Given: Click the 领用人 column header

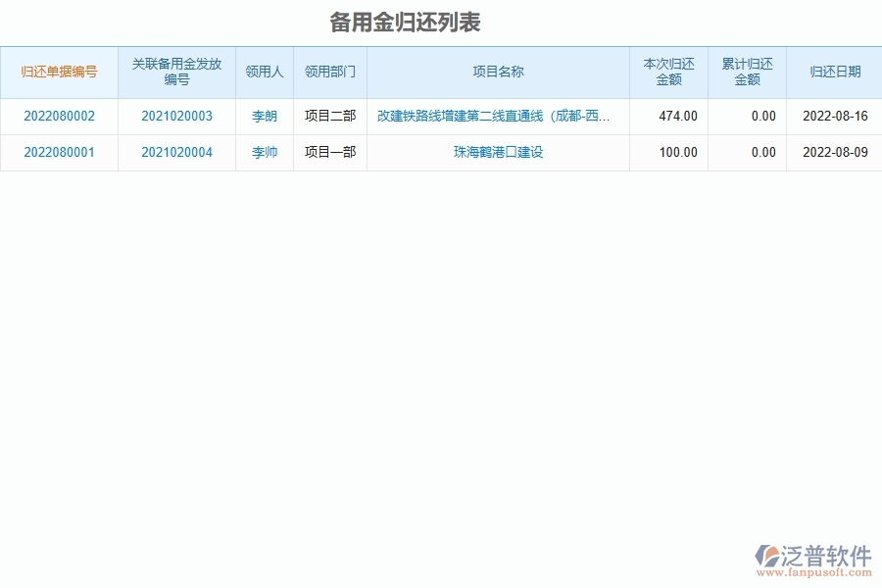Looking at the screenshot, I should (x=264, y=72).
